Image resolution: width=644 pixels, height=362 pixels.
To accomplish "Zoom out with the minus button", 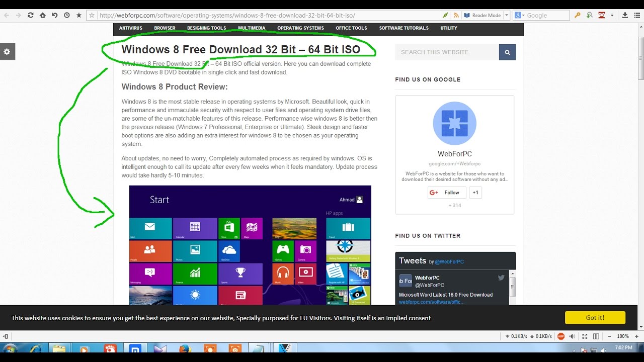I will point(609,336).
